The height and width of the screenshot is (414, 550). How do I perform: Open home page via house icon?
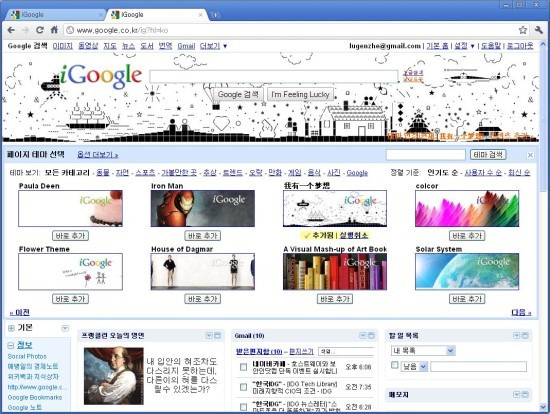click(54, 30)
